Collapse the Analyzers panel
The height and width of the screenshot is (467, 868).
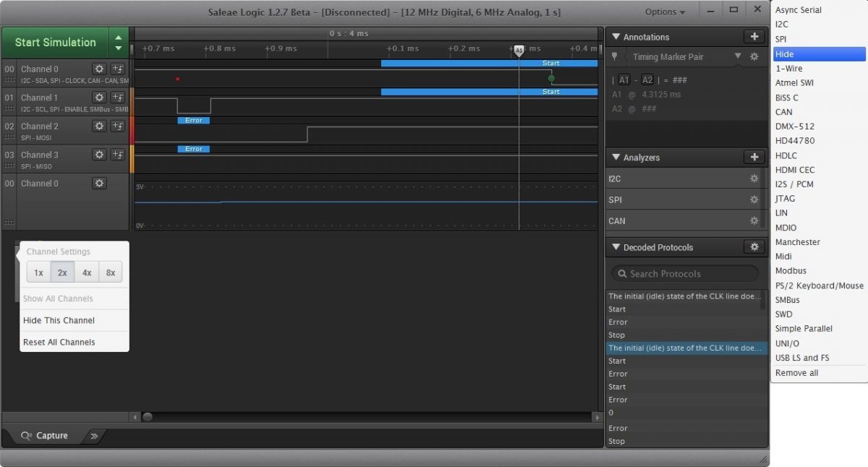[x=616, y=157]
